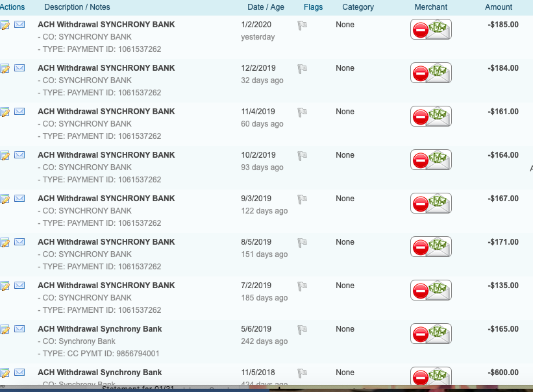This screenshot has height=392, width=533.
Task: Select the -$135.00 amount
Action: point(503,286)
